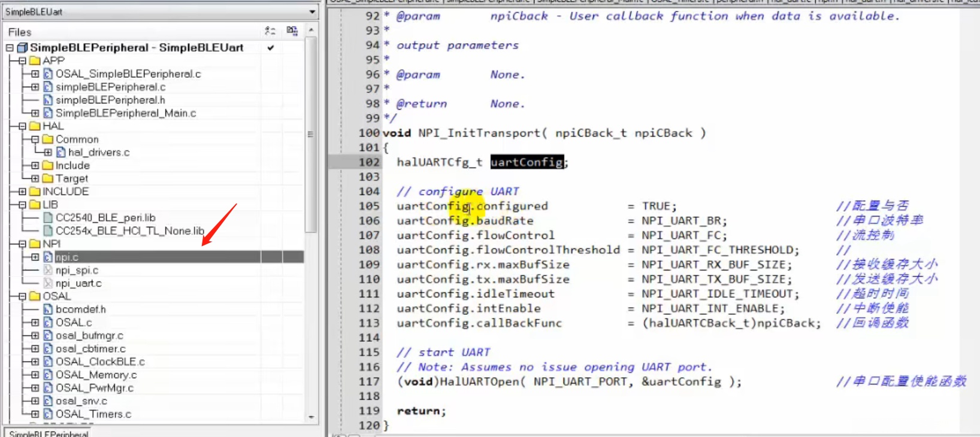Viewport: 980px width, 437px height.
Task: Open the SimpleBLEUart configuration dropdown
Action: [312, 11]
